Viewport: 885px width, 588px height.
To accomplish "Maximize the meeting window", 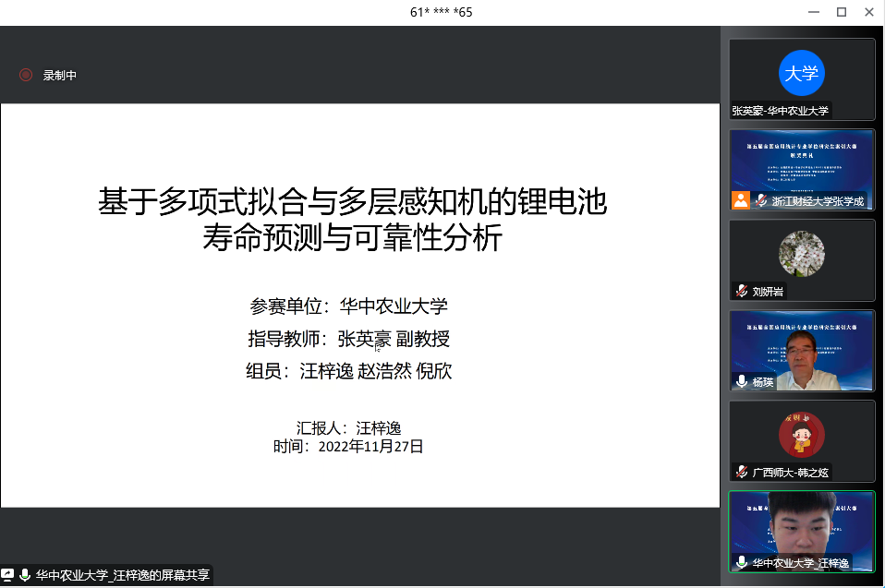I will click(x=842, y=11).
